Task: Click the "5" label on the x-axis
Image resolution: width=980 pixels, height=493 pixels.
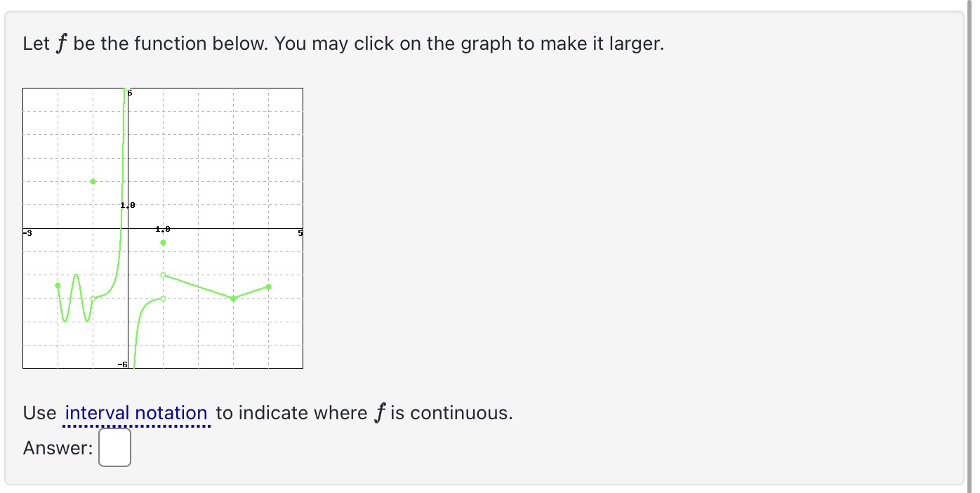Action: 300,232
